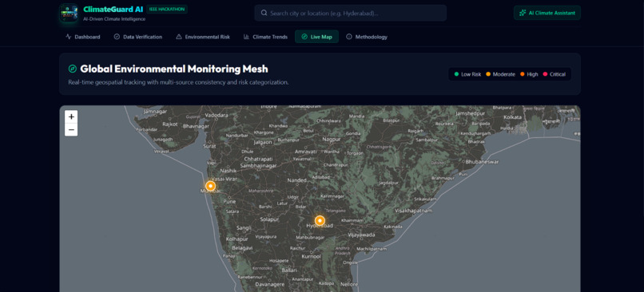The height and width of the screenshot is (292, 644).
Task: Zoom in the map with plus button
Action: click(71, 117)
